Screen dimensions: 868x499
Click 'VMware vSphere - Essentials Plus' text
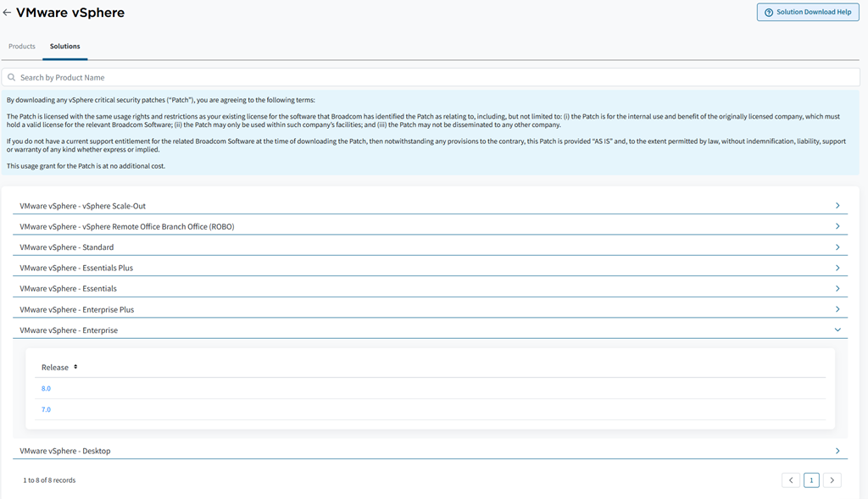click(76, 268)
